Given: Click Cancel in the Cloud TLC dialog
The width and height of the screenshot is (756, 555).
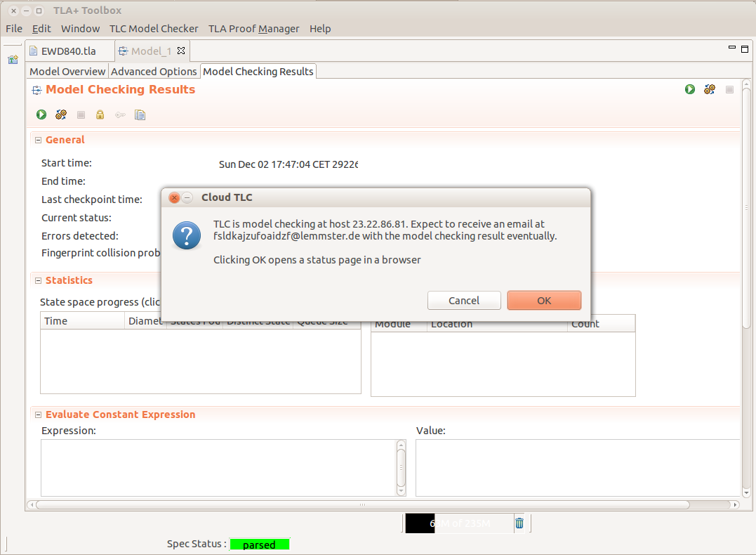Looking at the screenshot, I should (x=464, y=301).
